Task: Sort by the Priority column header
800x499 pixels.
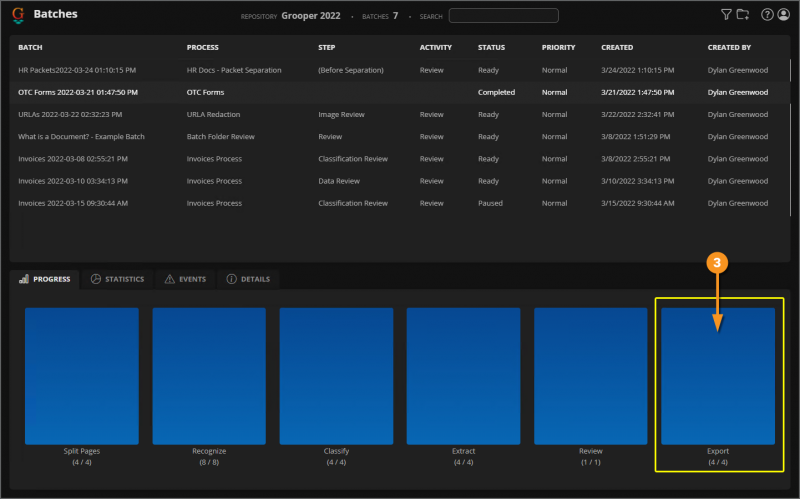Action: click(558, 47)
